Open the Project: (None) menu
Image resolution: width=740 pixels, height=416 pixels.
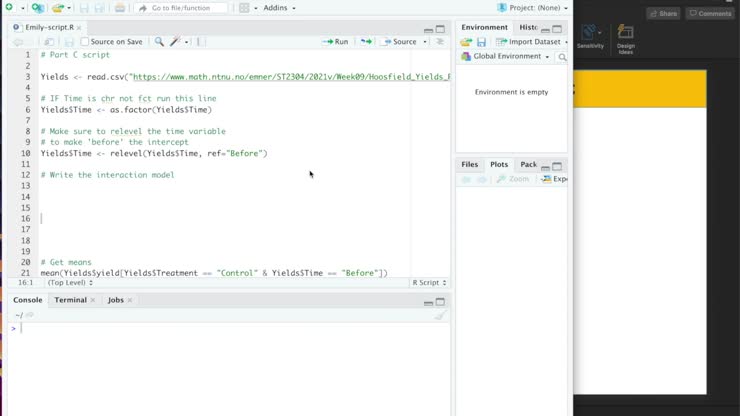click(532, 8)
